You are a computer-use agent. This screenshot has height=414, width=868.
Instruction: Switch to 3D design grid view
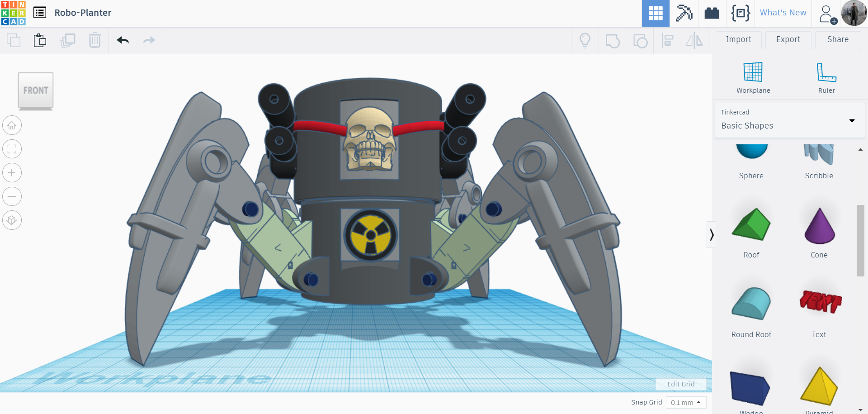click(656, 13)
